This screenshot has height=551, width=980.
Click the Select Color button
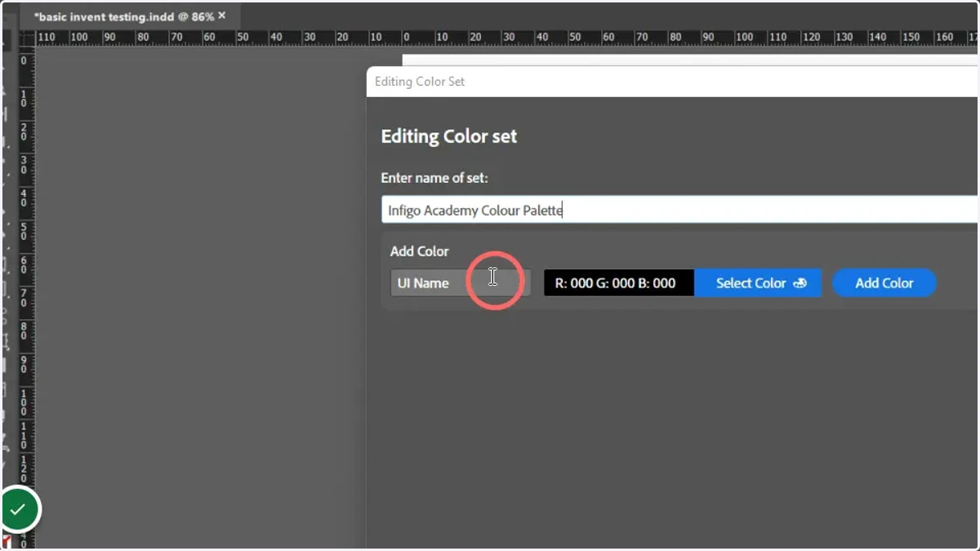coord(758,283)
